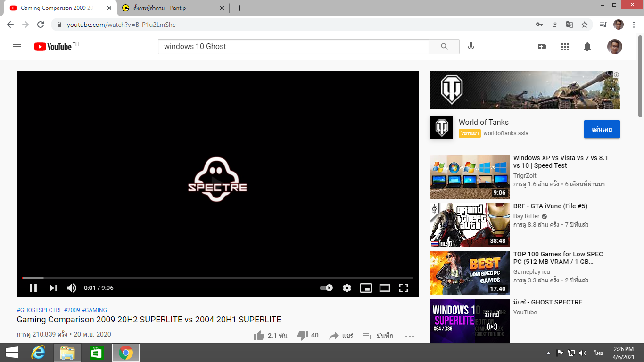The width and height of the screenshot is (644, 362).
Task: Switch to the Pantip tab
Action: (172, 8)
